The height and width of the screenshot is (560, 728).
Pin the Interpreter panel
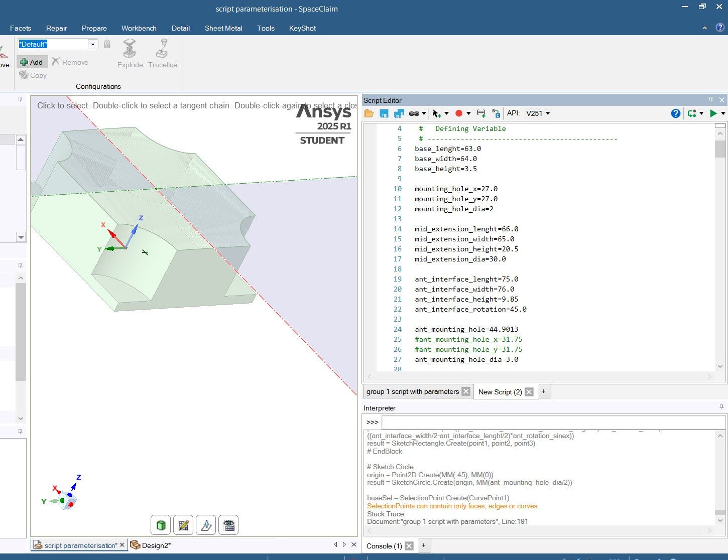click(721, 407)
